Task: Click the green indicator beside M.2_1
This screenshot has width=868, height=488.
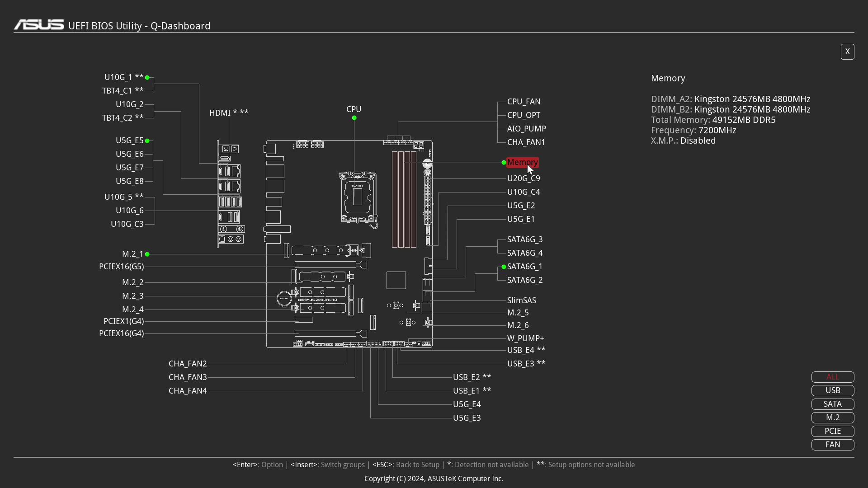Action: [x=148, y=254]
